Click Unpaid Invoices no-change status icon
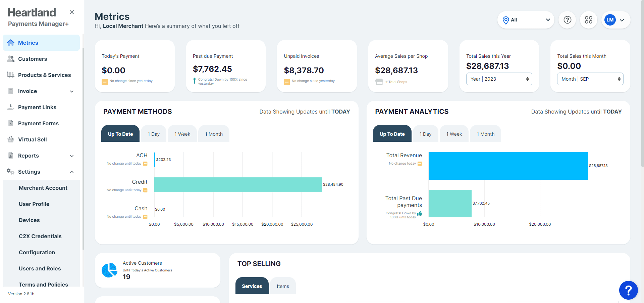 [287, 82]
